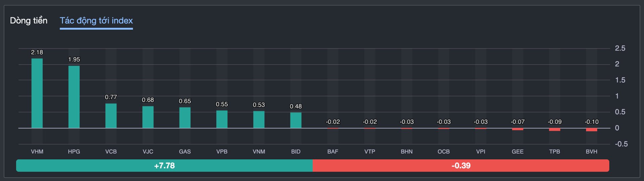Click the -0.03 value above BHN
Image resolution: width=644 pixels, height=181 pixels.
coord(407,122)
